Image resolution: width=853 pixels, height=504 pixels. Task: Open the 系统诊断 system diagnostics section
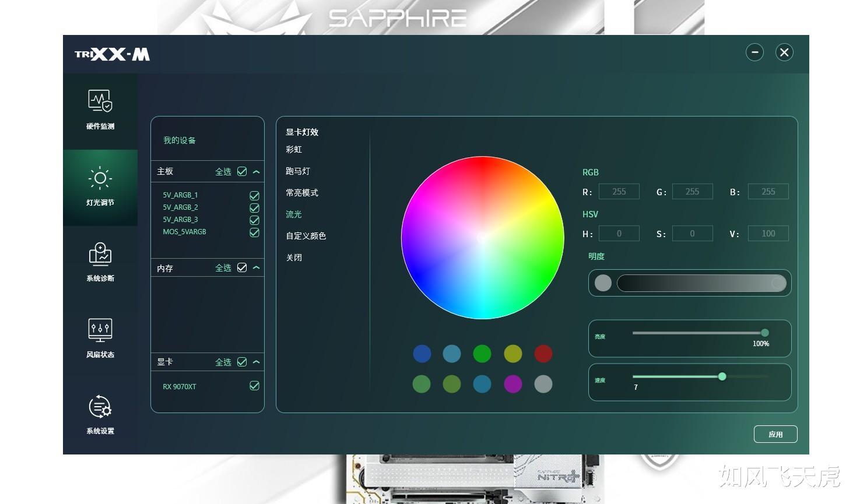tap(100, 263)
